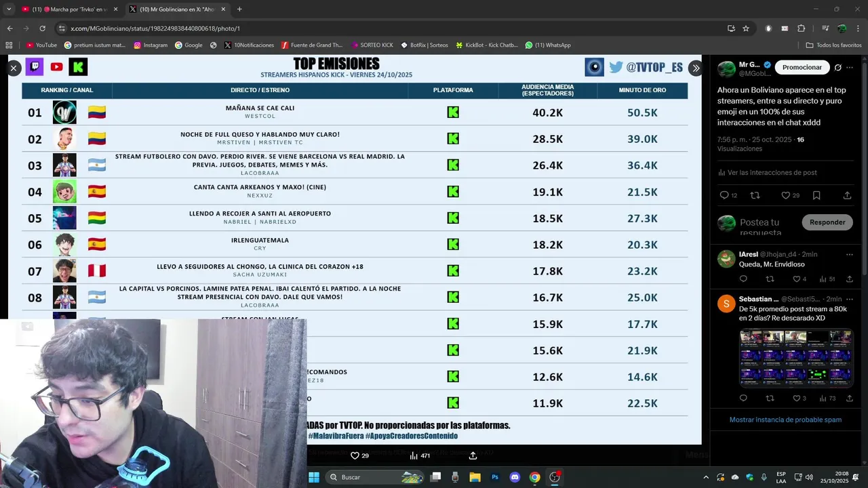Open Ver las Interacciones de post
The image size is (868, 488).
[767, 173]
